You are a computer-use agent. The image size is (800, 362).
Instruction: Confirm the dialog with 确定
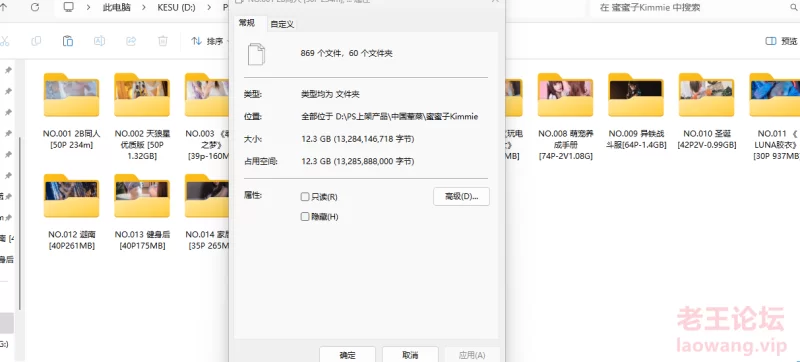tap(347, 355)
